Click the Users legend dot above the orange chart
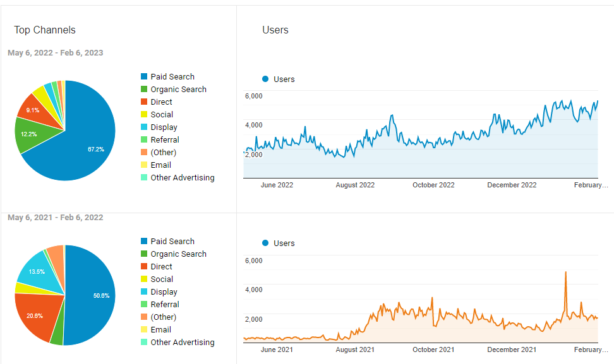This screenshot has height=364, width=614. click(266, 243)
